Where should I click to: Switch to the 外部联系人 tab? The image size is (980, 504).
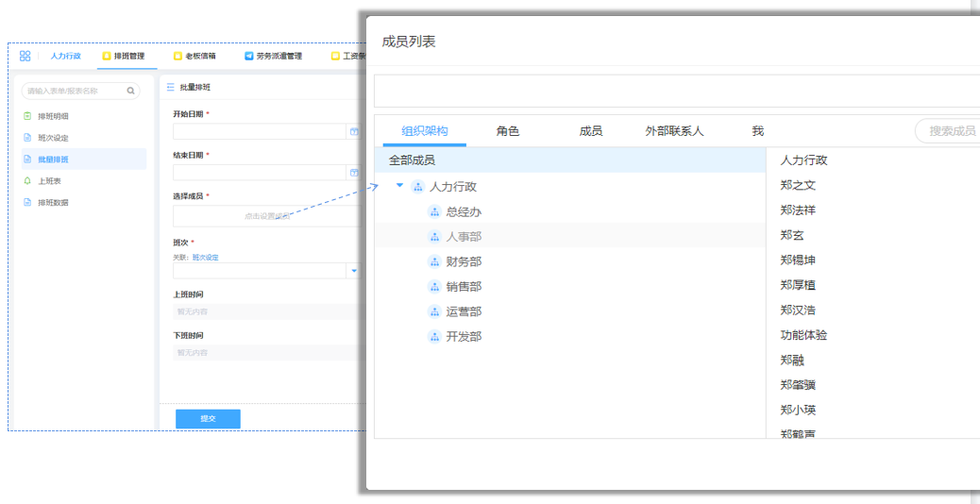(674, 131)
